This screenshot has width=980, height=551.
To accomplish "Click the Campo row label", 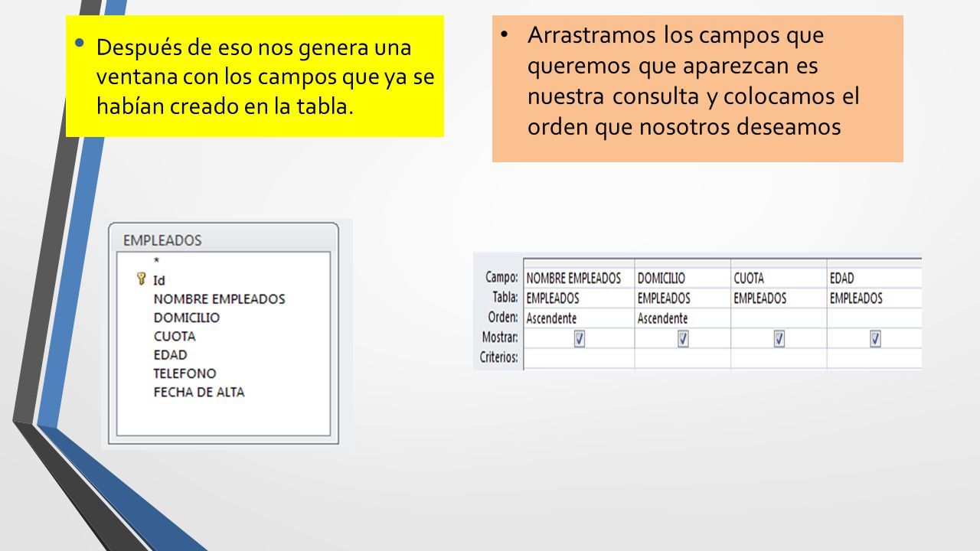I will [502, 277].
